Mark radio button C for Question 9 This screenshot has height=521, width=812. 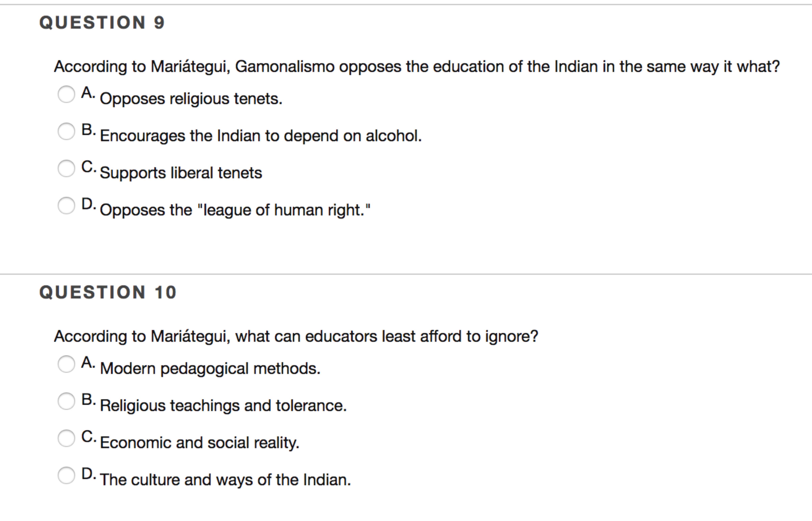click(x=66, y=168)
